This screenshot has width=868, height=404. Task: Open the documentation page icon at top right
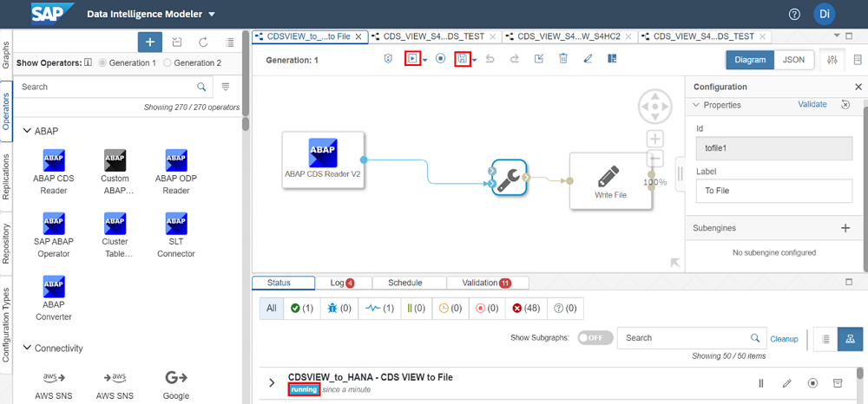point(858,59)
